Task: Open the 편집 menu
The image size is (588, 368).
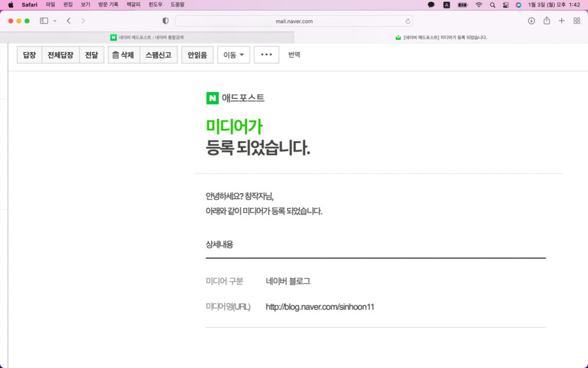Action: (x=68, y=5)
